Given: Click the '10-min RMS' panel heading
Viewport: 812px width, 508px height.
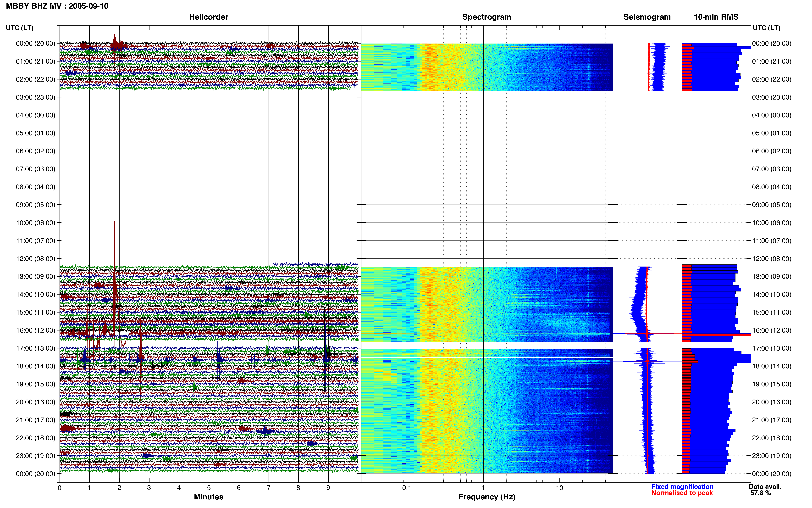Looking at the screenshot, I should [x=716, y=17].
